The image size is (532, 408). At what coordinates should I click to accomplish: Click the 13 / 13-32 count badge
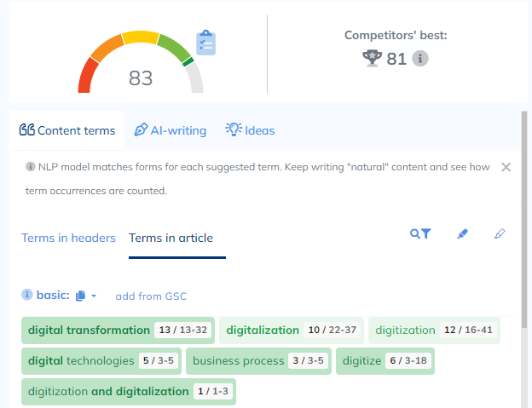(182, 330)
